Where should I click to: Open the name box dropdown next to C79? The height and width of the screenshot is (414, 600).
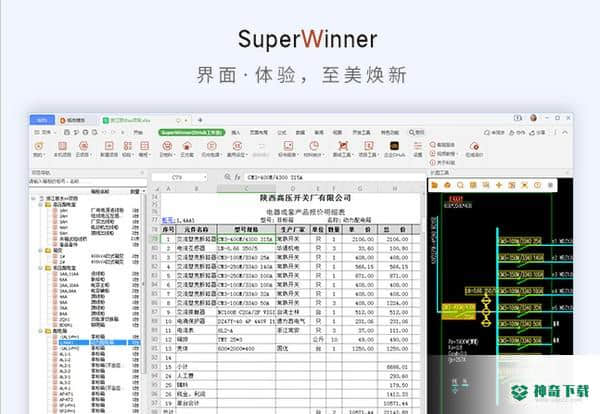point(205,178)
